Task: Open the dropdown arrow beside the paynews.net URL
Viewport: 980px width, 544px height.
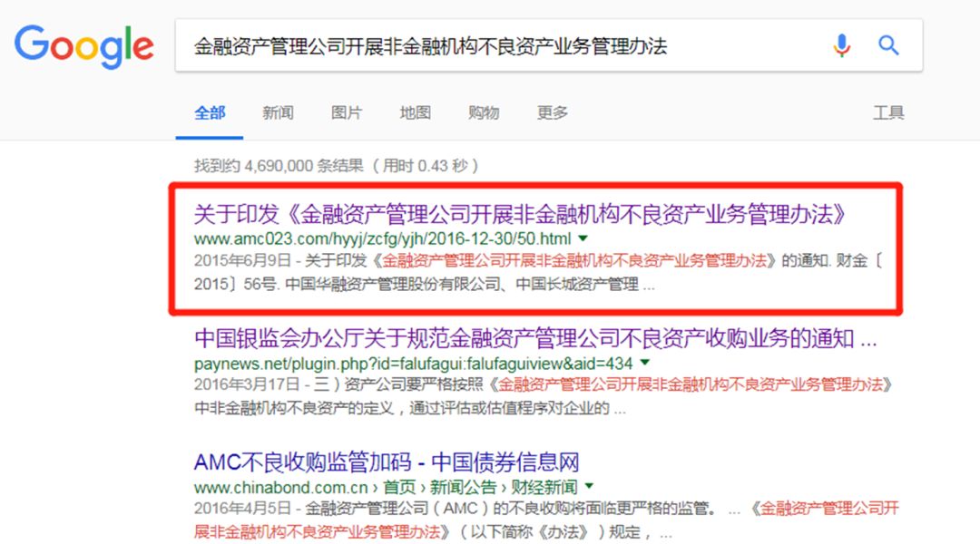Action: point(644,362)
